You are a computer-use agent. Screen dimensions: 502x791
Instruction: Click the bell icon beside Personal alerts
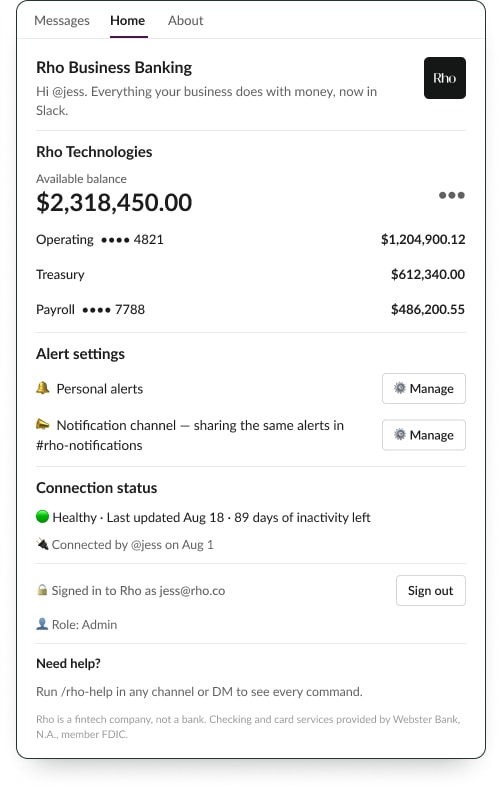pos(42,388)
